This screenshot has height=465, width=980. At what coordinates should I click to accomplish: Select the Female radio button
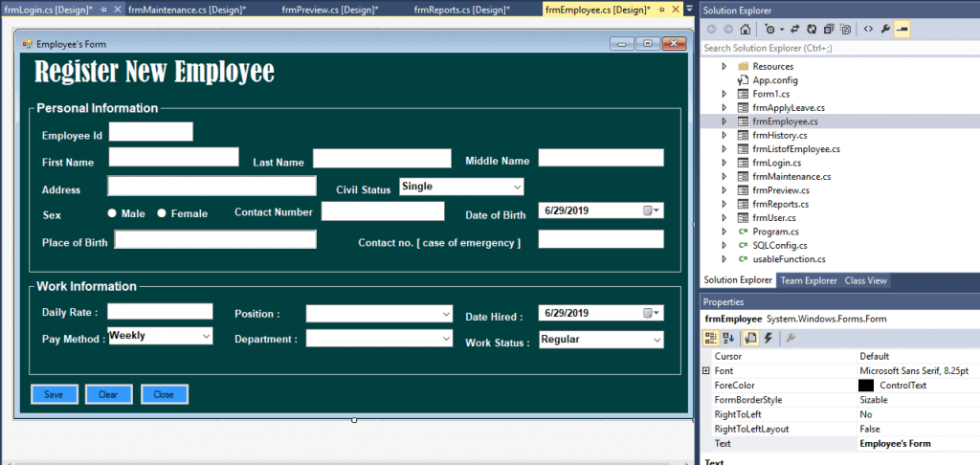pos(161,213)
